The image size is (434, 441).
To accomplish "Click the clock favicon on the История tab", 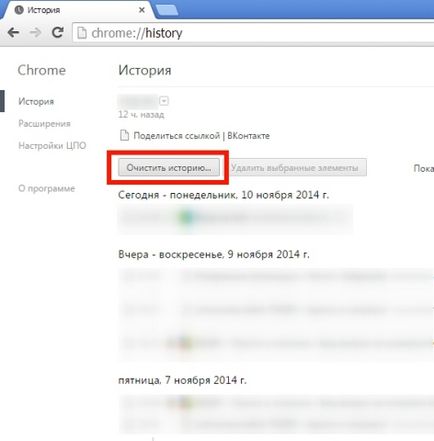I will (x=19, y=10).
